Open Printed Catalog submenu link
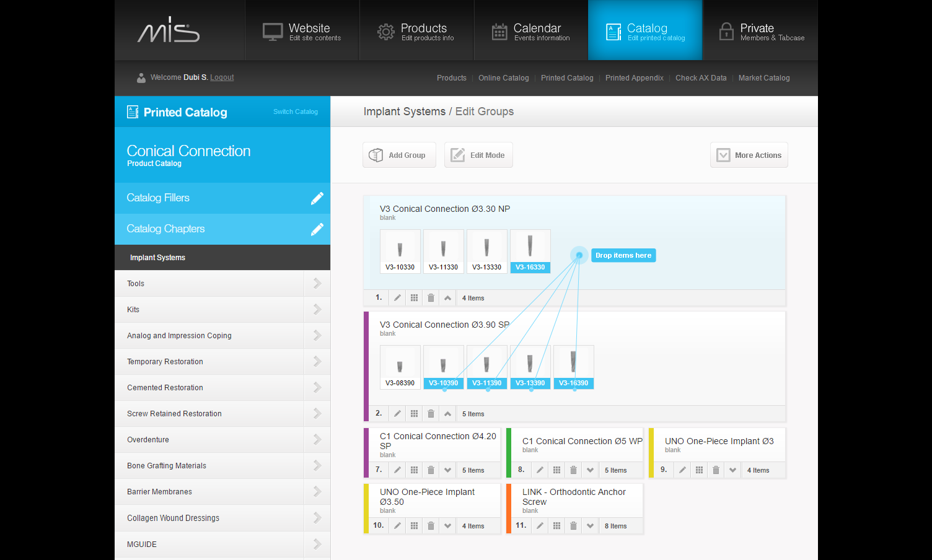The width and height of the screenshot is (932, 560). click(567, 78)
